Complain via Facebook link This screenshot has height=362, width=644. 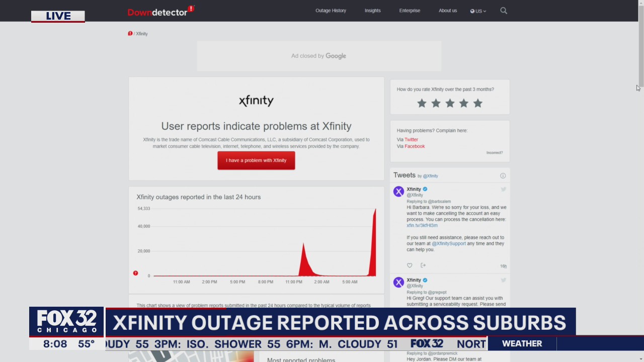click(415, 146)
